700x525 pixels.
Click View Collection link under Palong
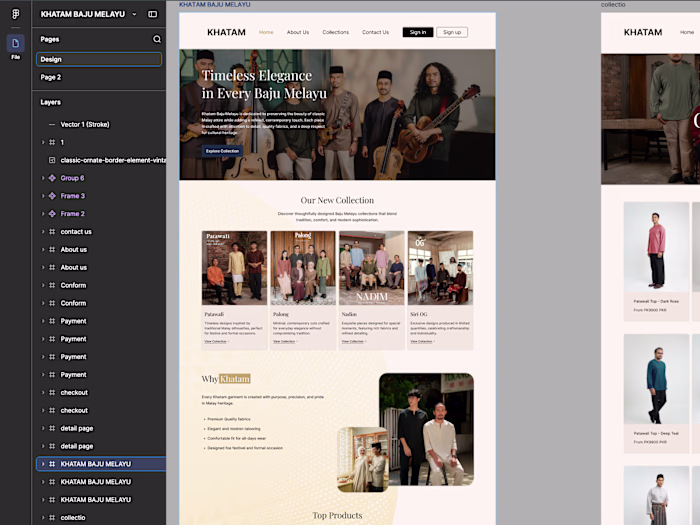(285, 342)
